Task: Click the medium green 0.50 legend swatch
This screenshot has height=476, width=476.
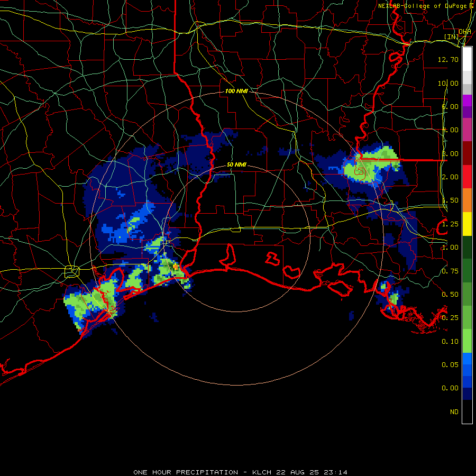Action: click(x=467, y=294)
